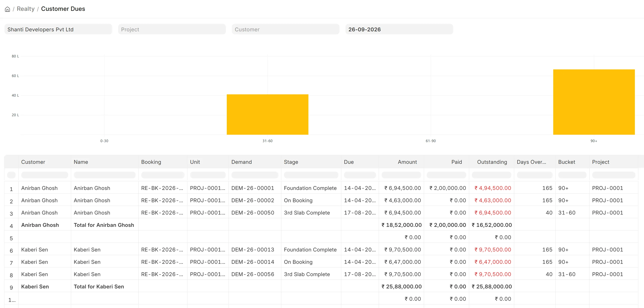Click the Customer Dues breadcrumb title
Viewport: 644px width, 308px height.
point(63,9)
